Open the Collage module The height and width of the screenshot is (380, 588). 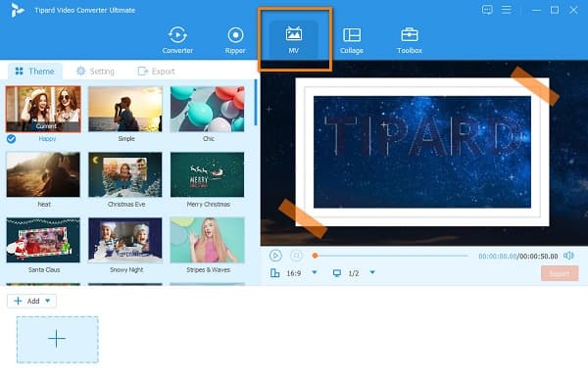(x=352, y=40)
